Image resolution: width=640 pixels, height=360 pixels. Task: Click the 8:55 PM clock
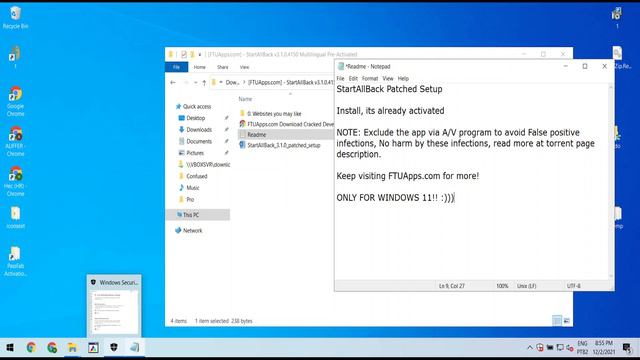(x=604, y=343)
